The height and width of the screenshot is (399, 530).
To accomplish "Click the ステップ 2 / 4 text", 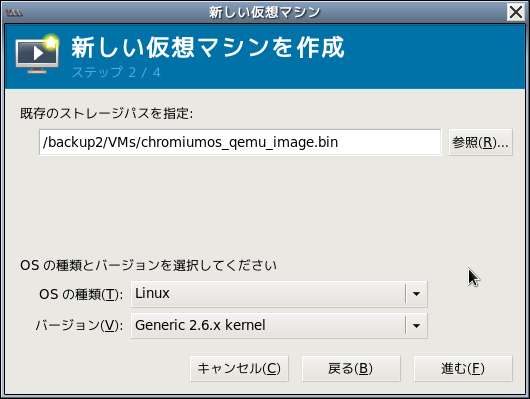I will click(x=116, y=72).
